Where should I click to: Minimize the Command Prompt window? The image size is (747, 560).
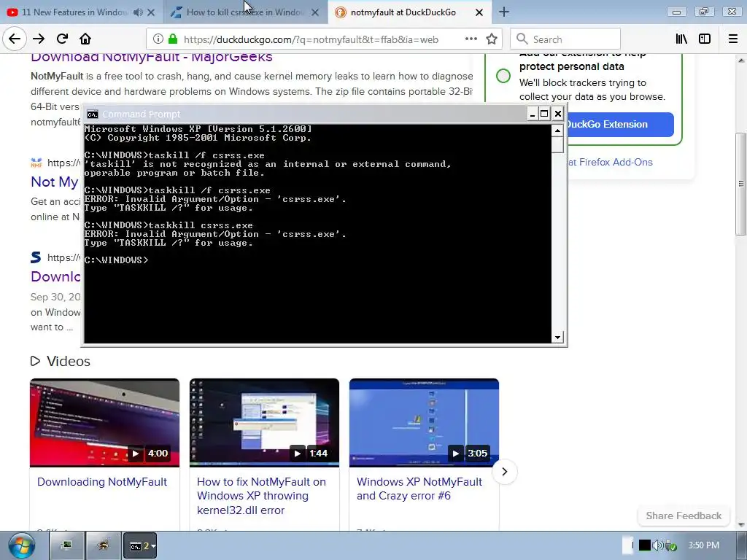tap(533, 113)
